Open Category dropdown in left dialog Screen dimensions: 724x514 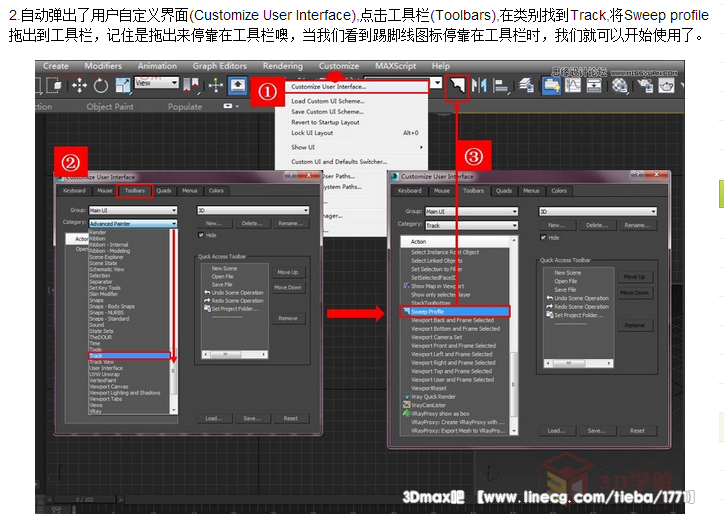pos(133,224)
